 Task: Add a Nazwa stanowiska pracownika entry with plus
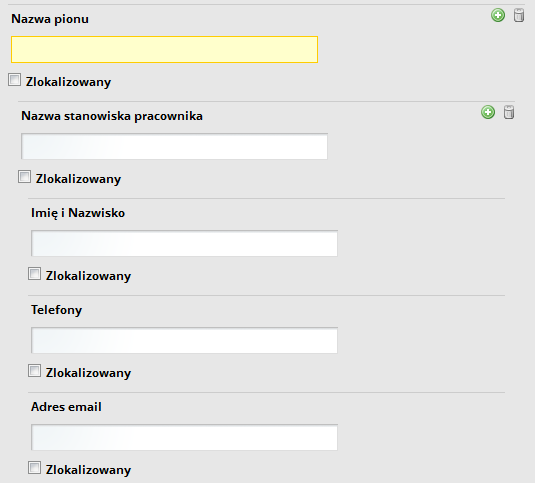click(x=488, y=112)
